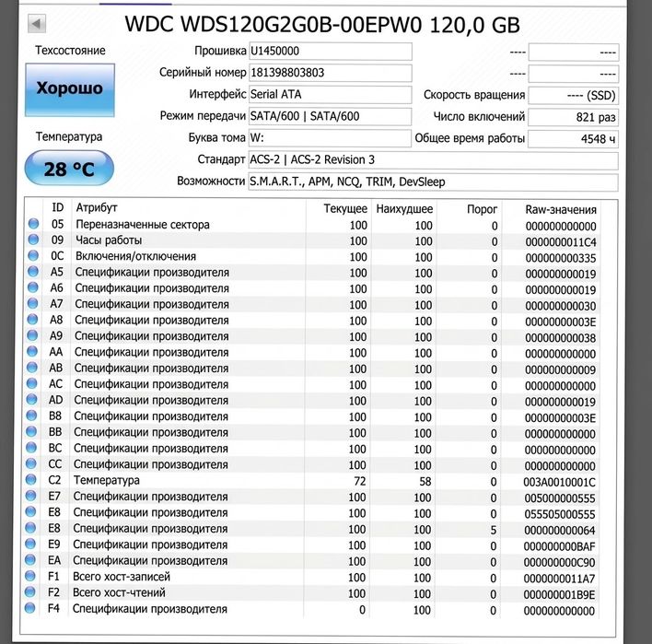Click the Скорость вращения field (SSD)
The image size is (652, 644).
pos(574,95)
